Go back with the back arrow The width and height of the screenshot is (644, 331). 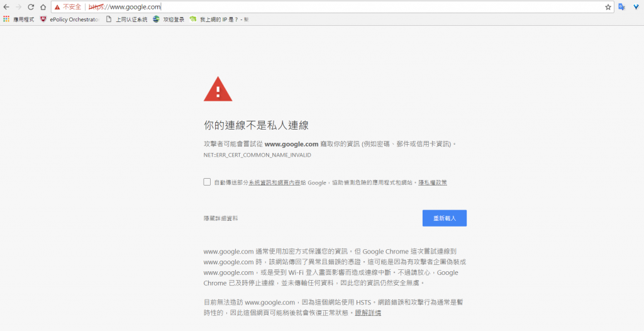[x=6, y=7]
